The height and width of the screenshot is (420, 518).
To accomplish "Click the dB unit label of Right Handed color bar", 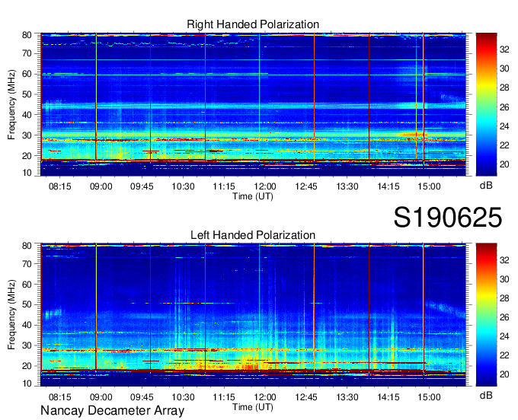I will 486,186.
